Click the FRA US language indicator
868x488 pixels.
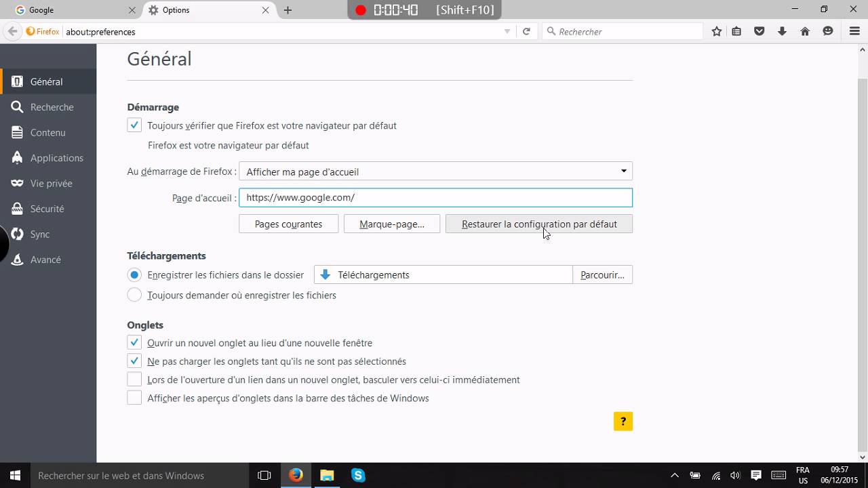803,476
